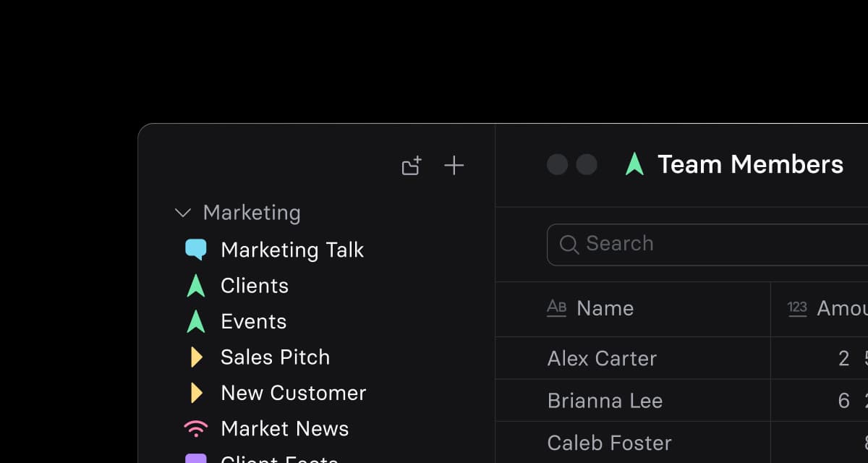Screen dimensions: 868x463
Task: Click the magnifier icon in Search box
Action: tap(569, 245)
